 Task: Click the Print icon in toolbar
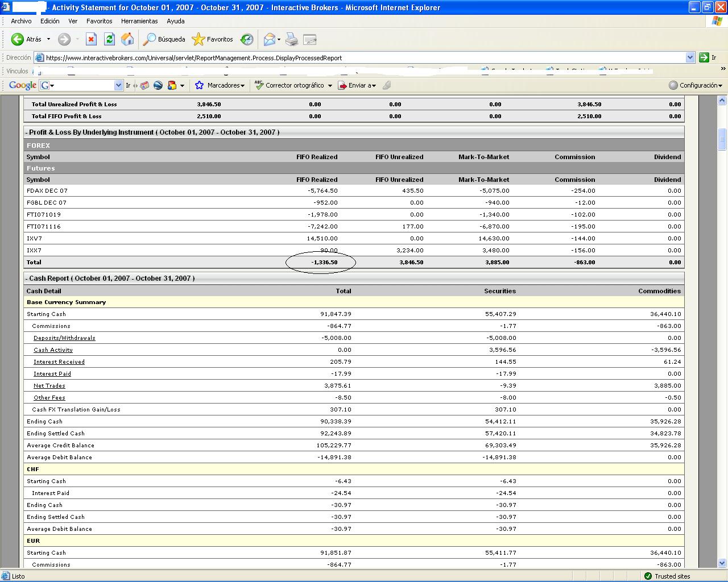pyautogui.click(x=291, y=39)
